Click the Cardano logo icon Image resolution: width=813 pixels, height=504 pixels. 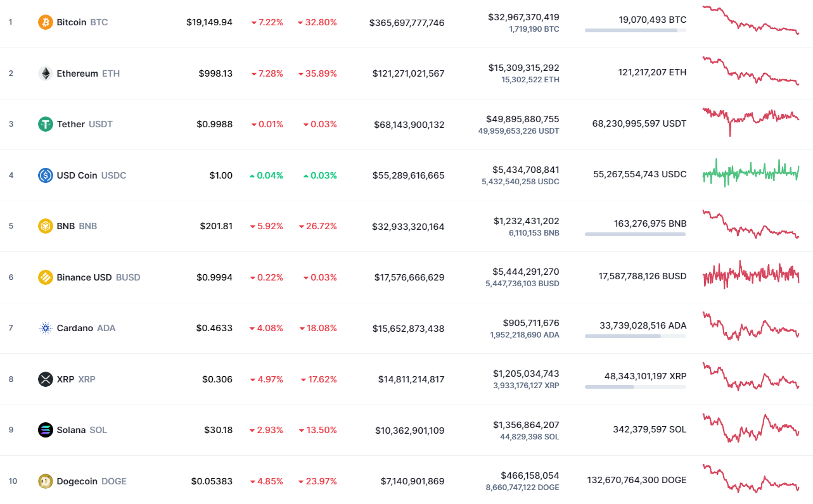[45, 328]
